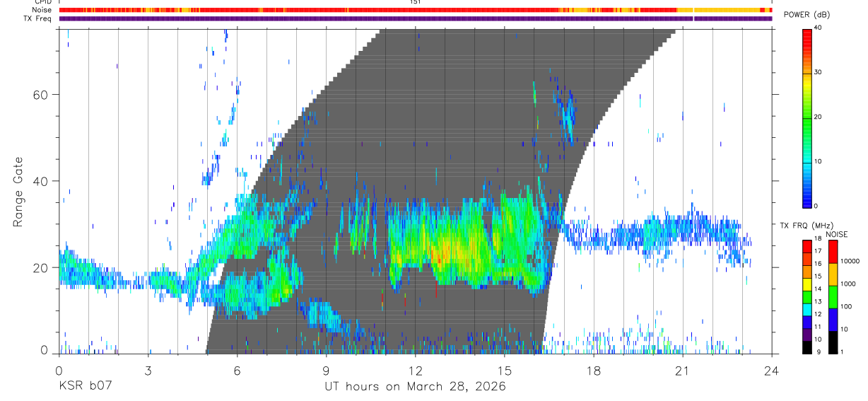Click the KSR b07 radar beam label
The height and width of the screenshot is (401, 868).
pos(84,387)
